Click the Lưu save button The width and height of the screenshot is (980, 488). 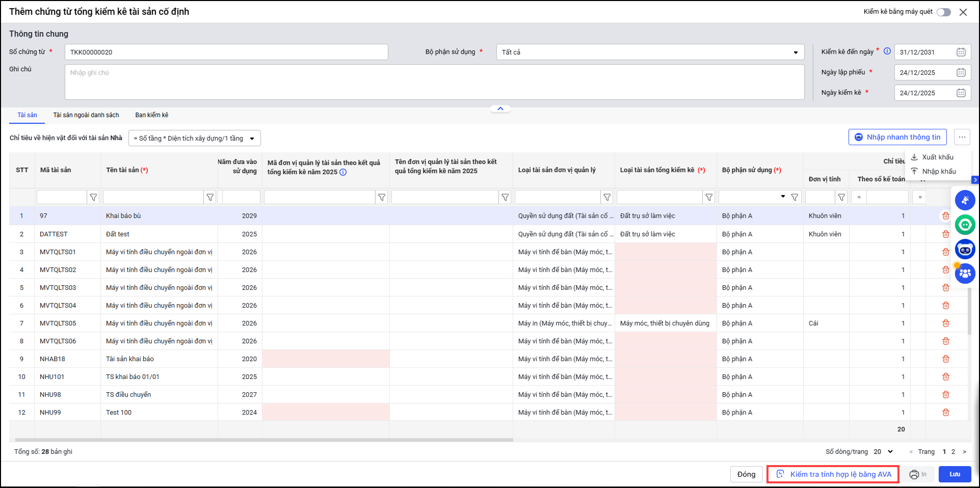click(x=955, y=474)
